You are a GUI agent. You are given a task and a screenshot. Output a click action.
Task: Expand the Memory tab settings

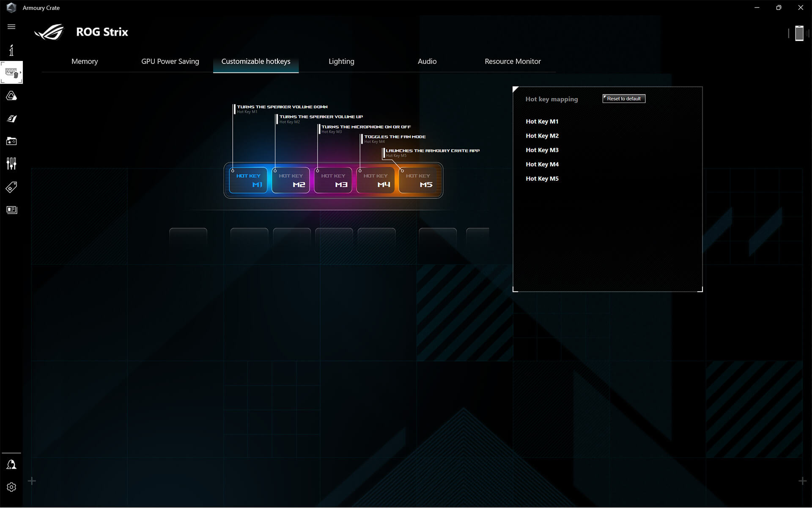[84, 61]
